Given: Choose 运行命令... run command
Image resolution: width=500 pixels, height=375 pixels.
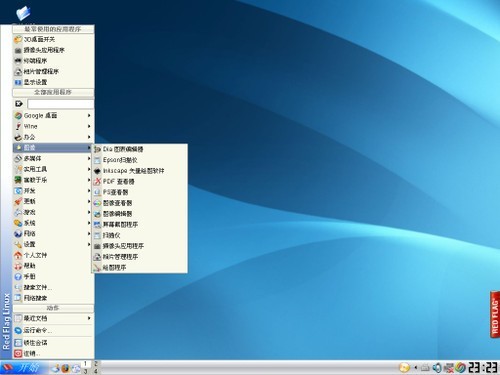Looking at the screenshot, I should 53,330.
